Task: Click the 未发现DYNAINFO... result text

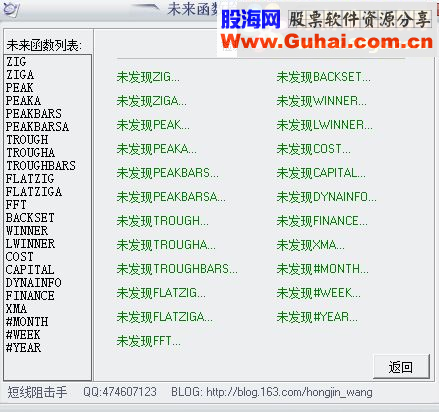Action: 327,197
